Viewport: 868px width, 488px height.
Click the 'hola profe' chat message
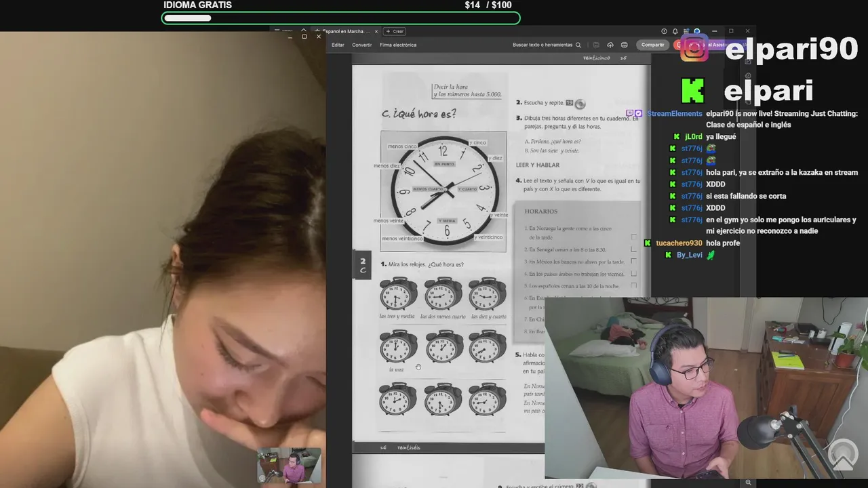pyautogui.click(x=723, y=243)
